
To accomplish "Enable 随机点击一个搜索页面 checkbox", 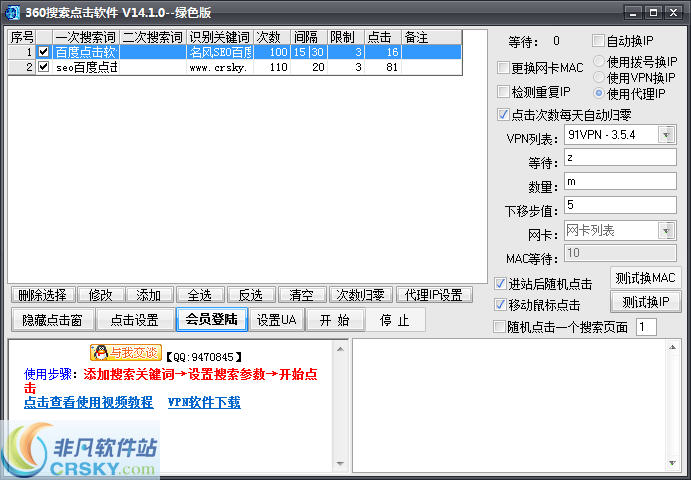I will coord(499,327).
